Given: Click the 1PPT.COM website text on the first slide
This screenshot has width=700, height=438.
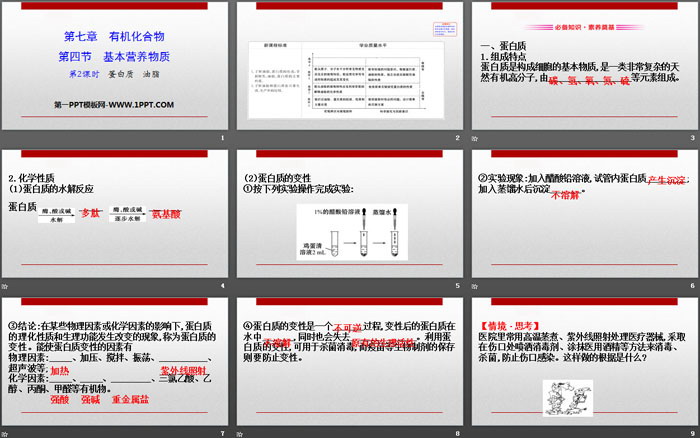Looking at the screenshot, I should coord(114,105).
